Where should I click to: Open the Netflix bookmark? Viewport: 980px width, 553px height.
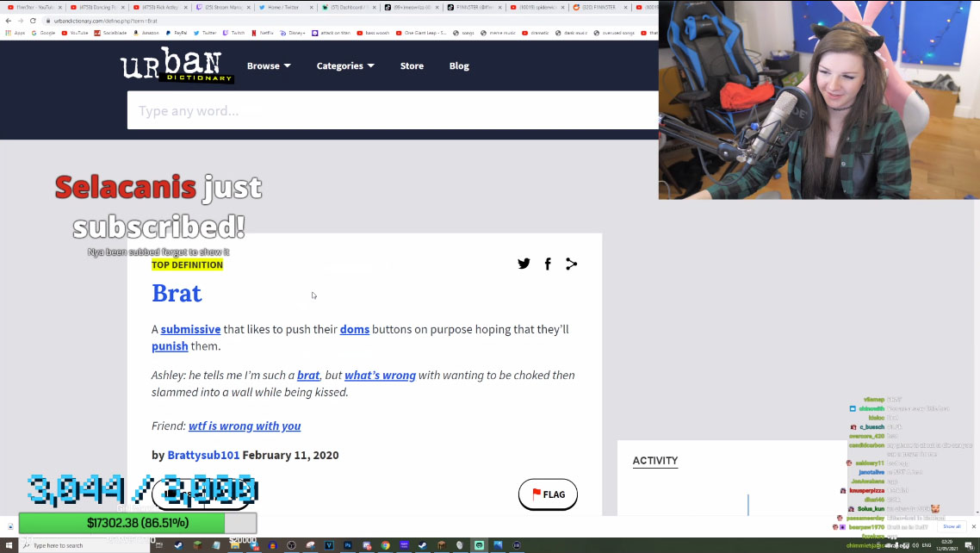[x=263, y=33]
